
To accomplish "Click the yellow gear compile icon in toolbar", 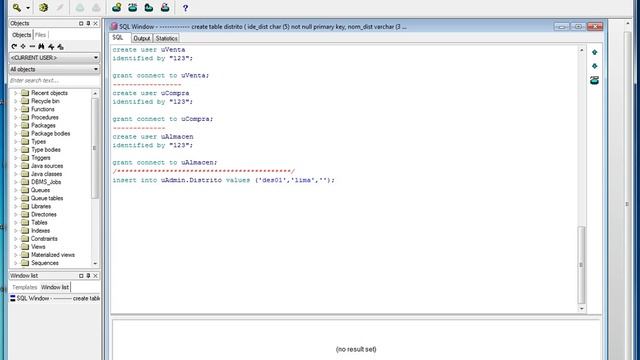I will point(43,7).
